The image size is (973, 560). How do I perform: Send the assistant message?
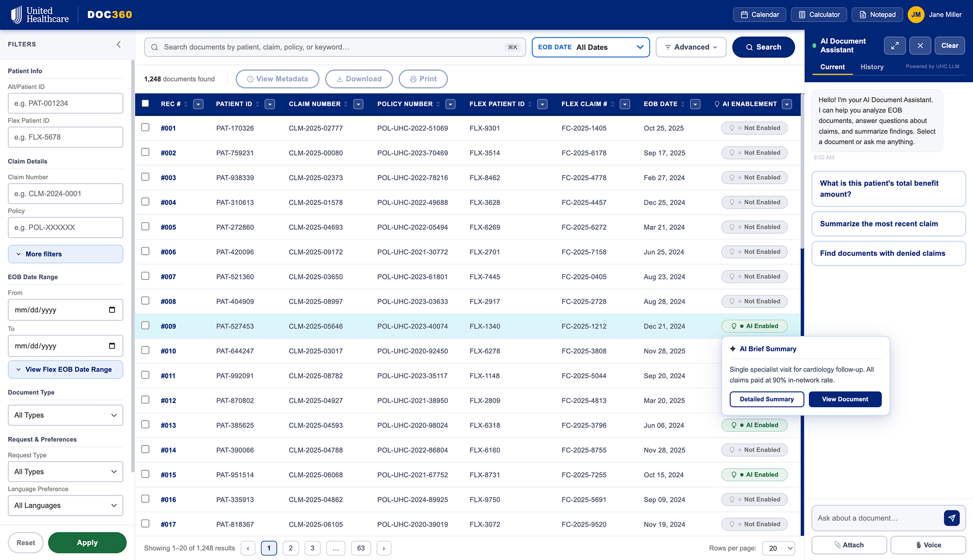coord(951,518)
